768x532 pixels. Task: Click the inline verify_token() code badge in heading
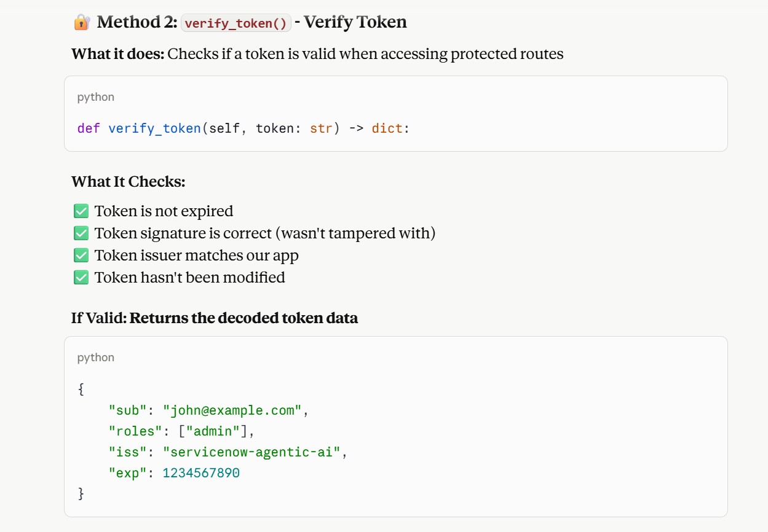(x=236, y=23)
